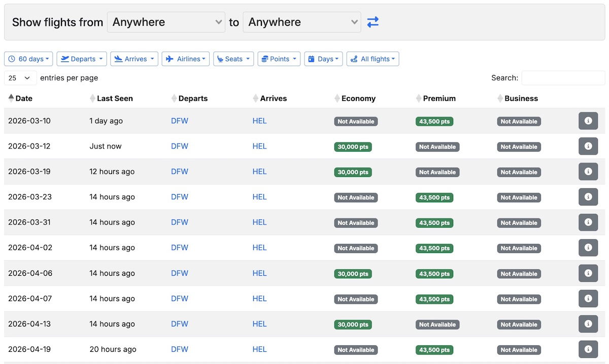Open the All flights filter

[373, 59]
